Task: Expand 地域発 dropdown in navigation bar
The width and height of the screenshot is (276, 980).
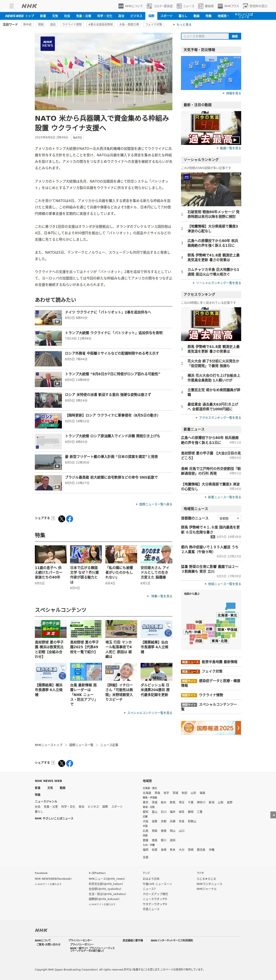Action: tap(223, 16)
